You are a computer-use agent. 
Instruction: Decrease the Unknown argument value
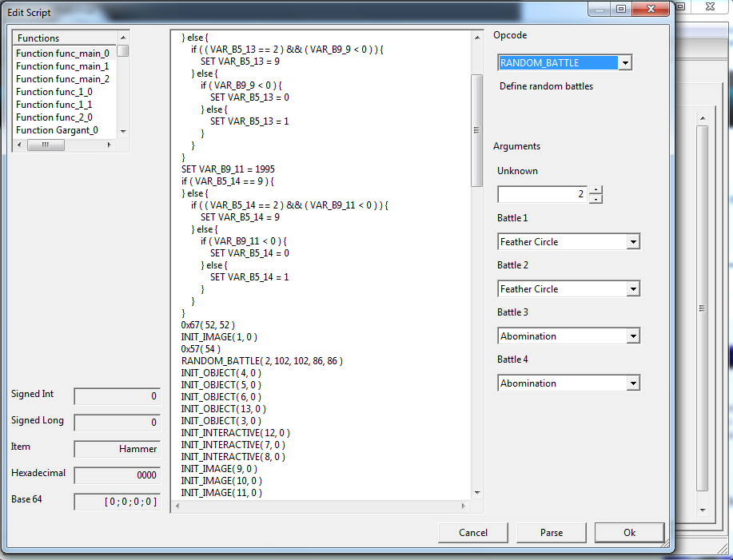tap(596, 199)
